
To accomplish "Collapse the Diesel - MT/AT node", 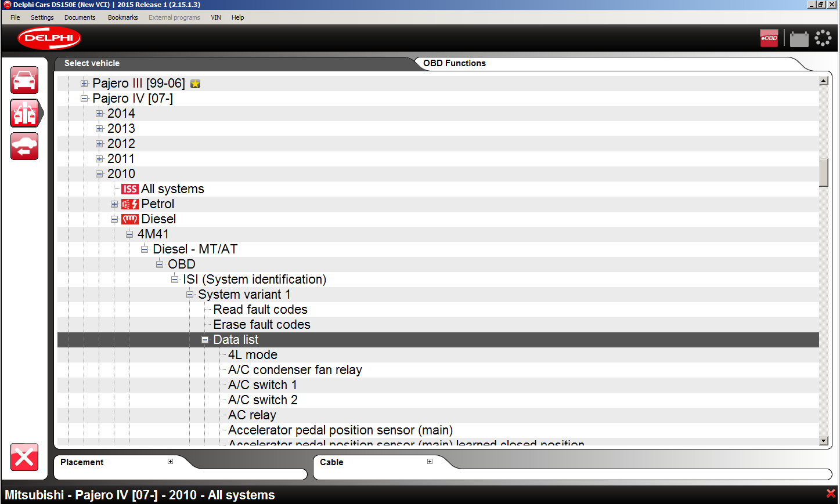I will click(145, 249).
